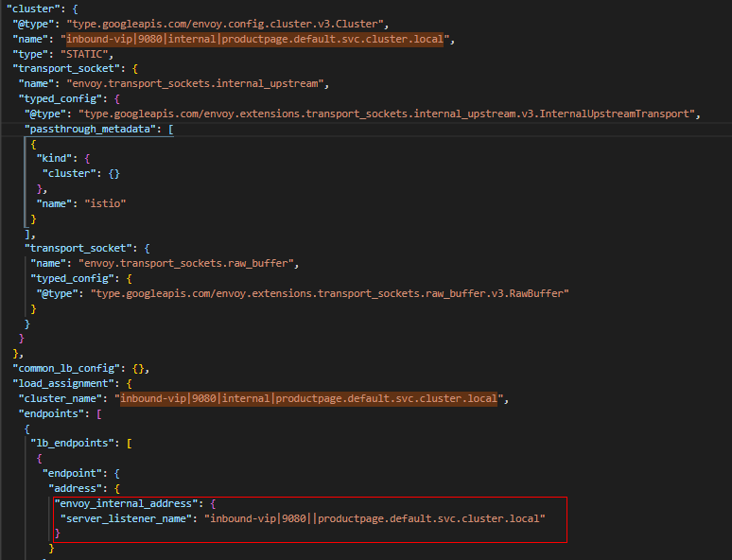Viewport: 732px width, 560px height.
Task: Click the "typed_config" key under internal_upstream
Action: click(61, 99)
